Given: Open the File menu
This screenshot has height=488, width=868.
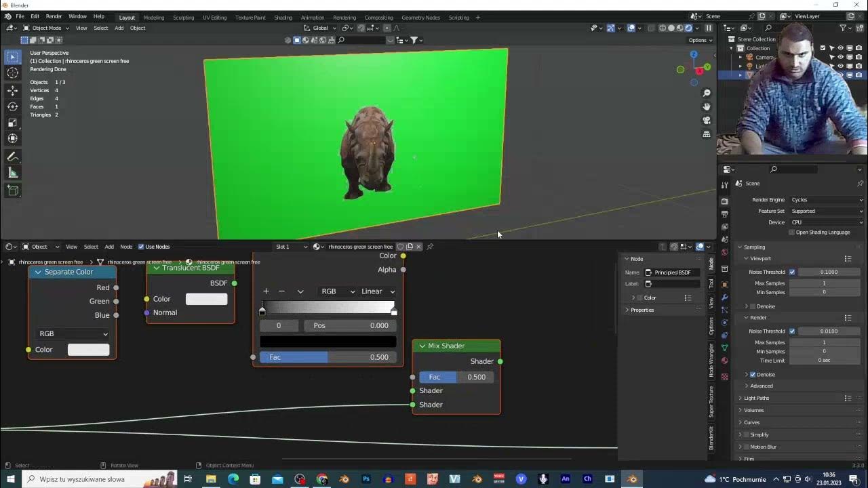Looking at the screenshot, I should tap(20, 16).
